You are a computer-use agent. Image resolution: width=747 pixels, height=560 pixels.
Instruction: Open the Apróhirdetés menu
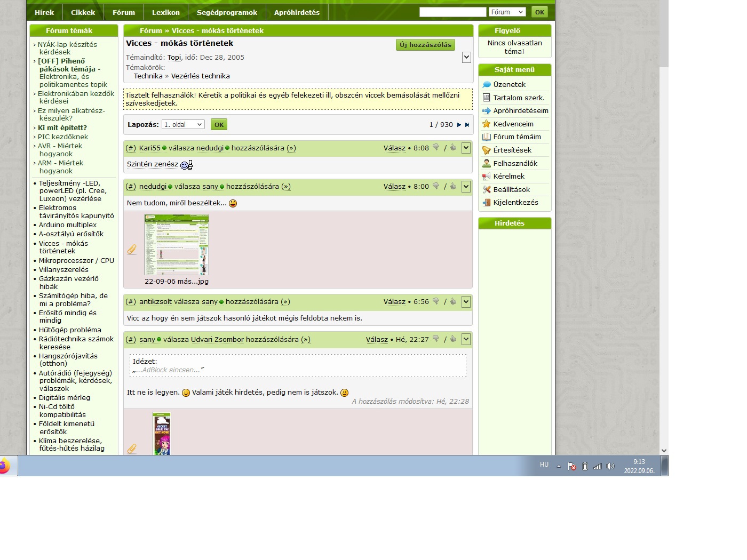pos(297,12)
